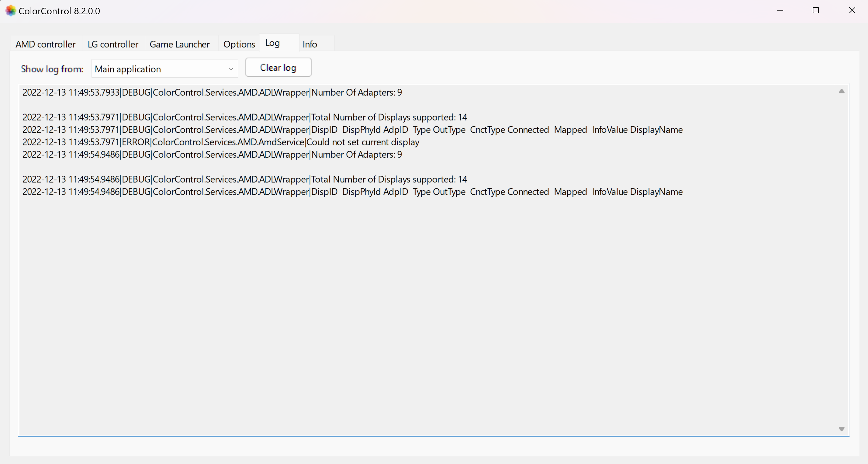Image resolution: width=868 pixels, height=464 pixels.
Task: Click the scrollbar up arrow
Action: tap(841, 91)
